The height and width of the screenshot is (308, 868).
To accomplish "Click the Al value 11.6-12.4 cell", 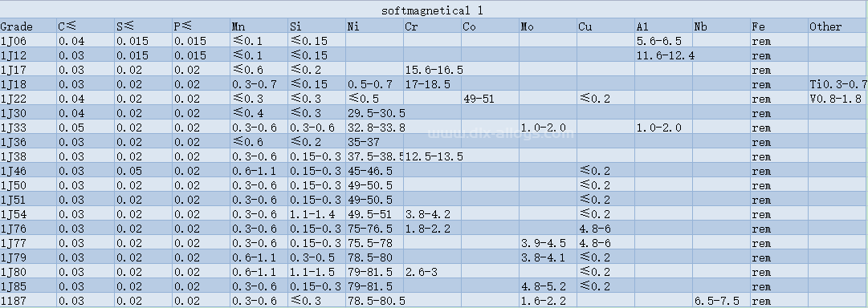I will [663, 55].
